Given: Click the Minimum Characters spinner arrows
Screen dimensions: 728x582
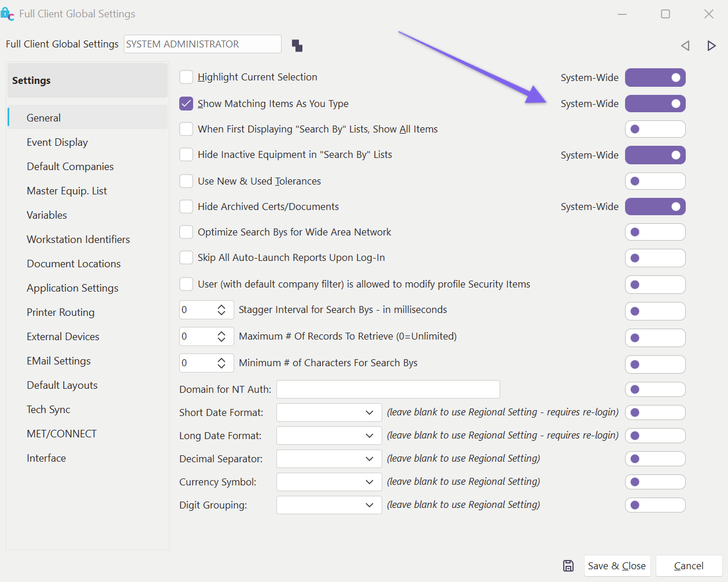Looking at the screenshot, I should [221, 363].
